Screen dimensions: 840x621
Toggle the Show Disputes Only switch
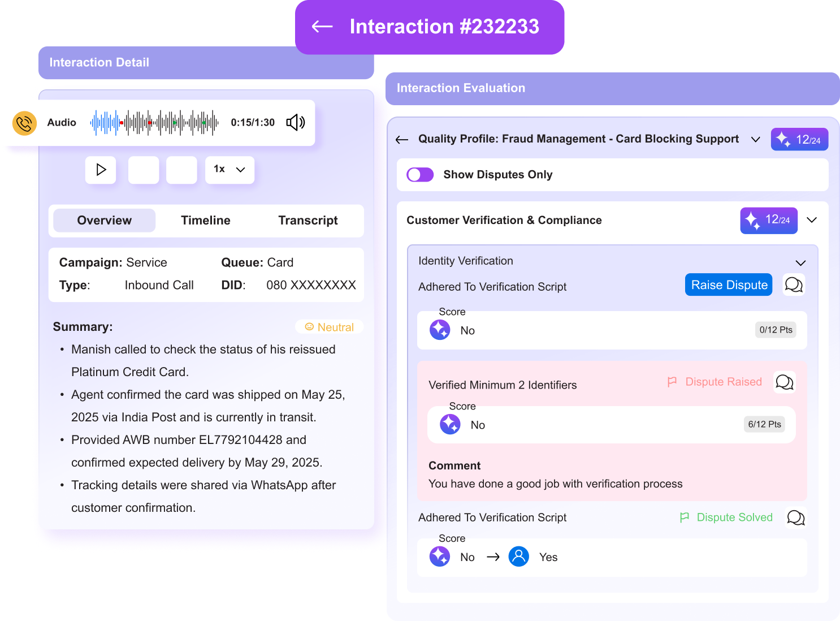420,175
